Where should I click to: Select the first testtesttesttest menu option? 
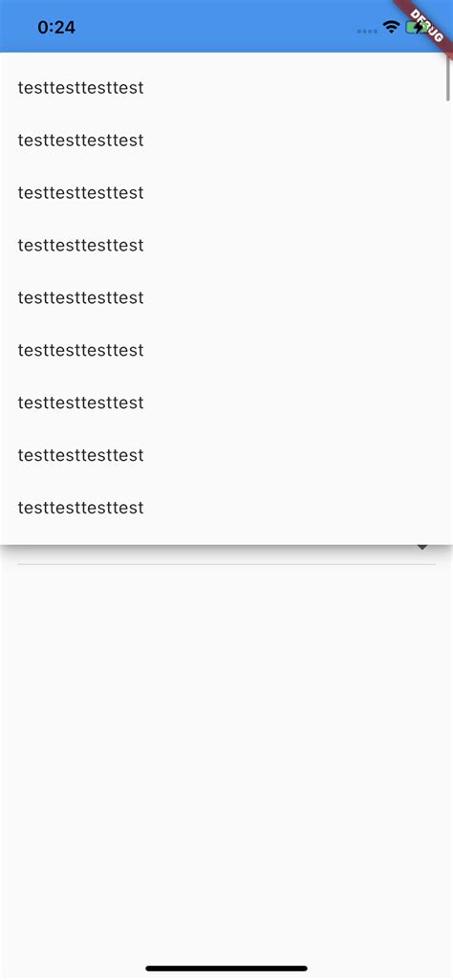coord(226,88)
